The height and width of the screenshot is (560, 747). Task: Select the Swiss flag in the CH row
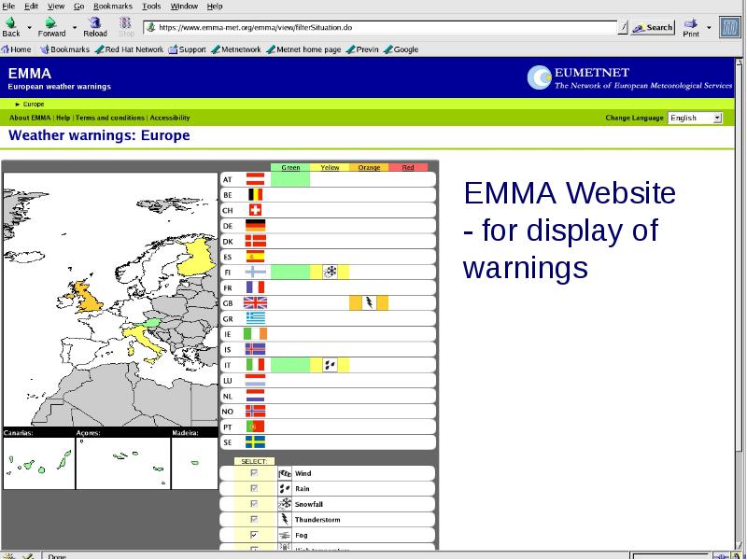click(x=255, y=210)
